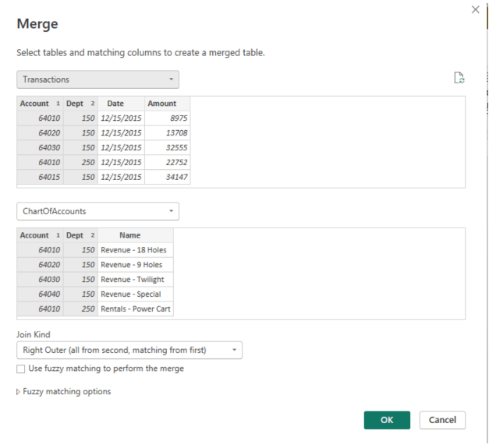Open the Transactions table dropdown
Viewport: 489px width, 448px height.
97,79
